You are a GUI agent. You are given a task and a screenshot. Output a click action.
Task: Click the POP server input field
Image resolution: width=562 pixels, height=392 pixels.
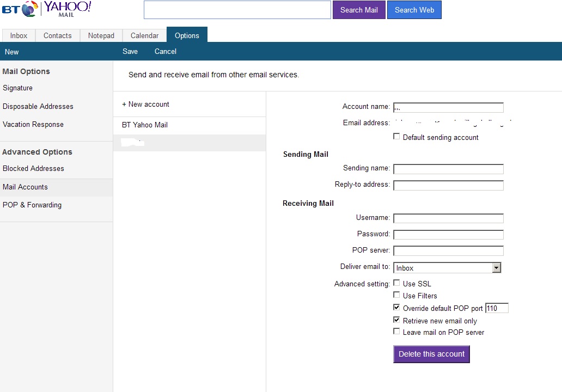[x=448, y=251]
